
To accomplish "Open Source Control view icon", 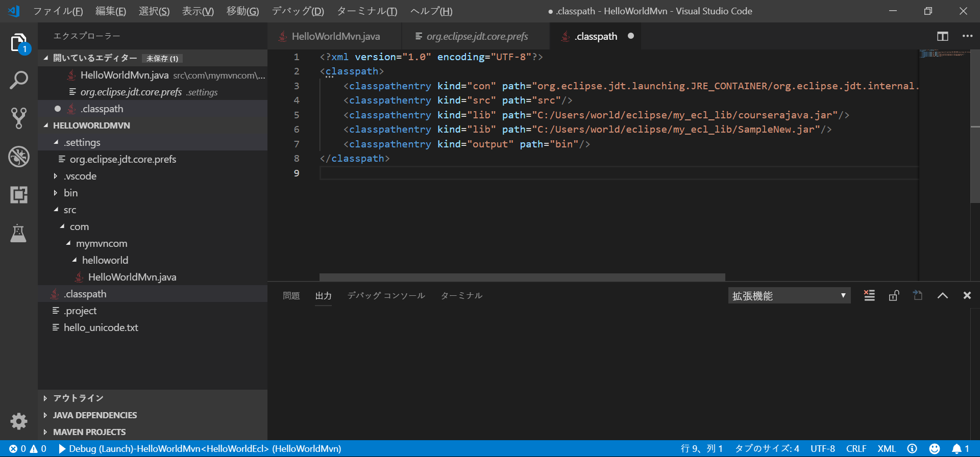I will (x=19, y=118).
